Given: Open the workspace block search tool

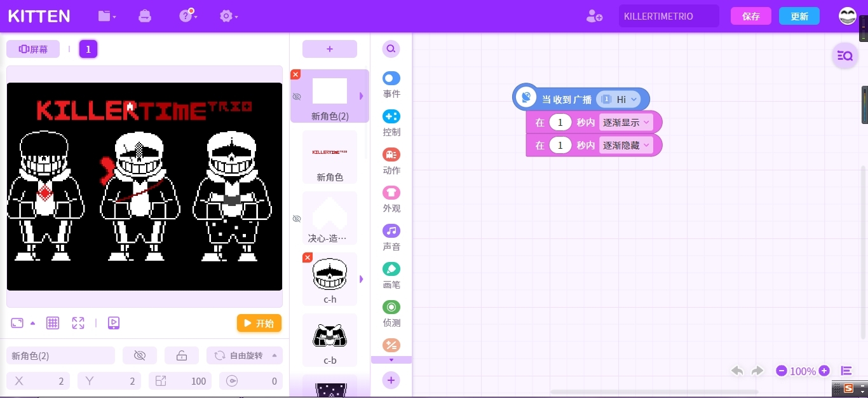Looking at the screenshot, I should (x=845, y=56).
